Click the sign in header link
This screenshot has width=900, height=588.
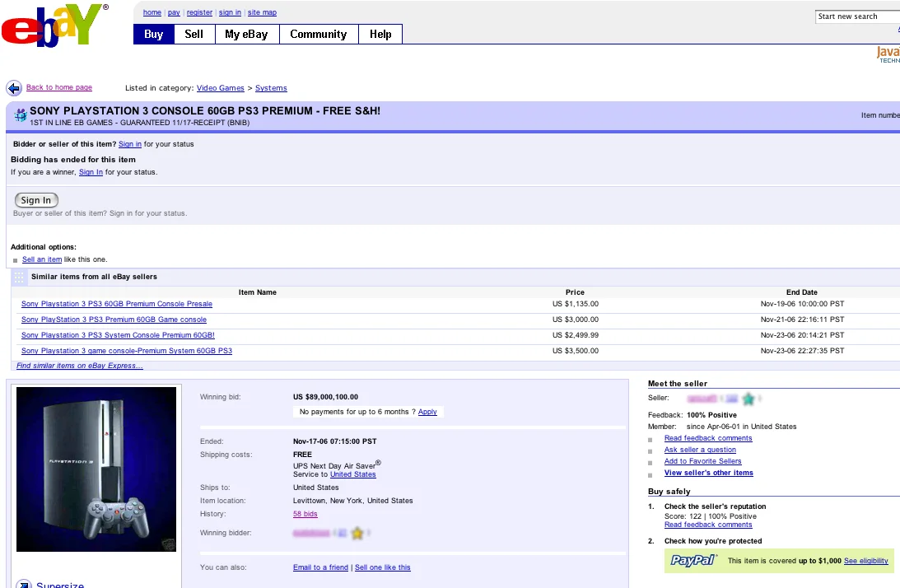click(x=231, y=12)
